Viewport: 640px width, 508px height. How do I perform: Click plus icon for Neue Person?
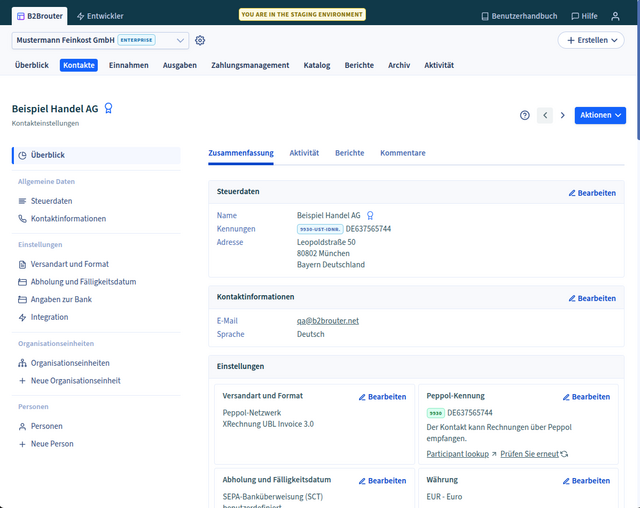pyautogui.click(x=22, y=444)
